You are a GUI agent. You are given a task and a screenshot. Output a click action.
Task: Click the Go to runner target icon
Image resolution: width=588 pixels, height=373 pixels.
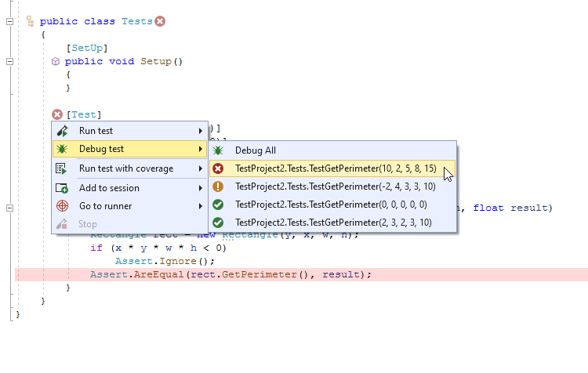point(63,206)
